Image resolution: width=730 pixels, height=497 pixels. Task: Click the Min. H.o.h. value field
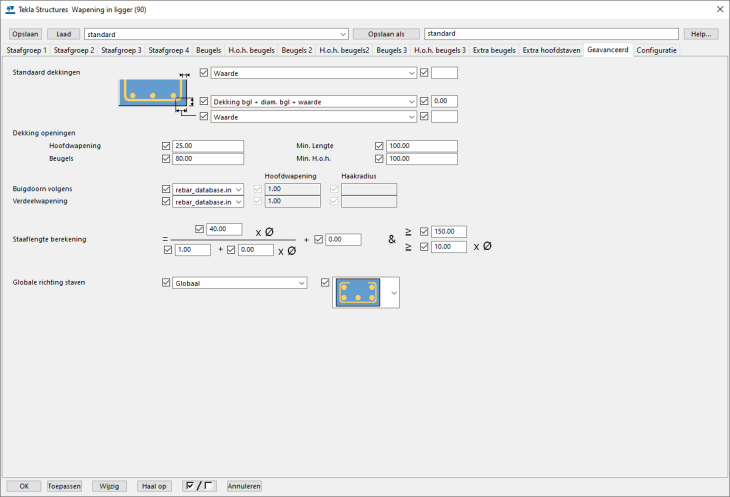(422, 158)
